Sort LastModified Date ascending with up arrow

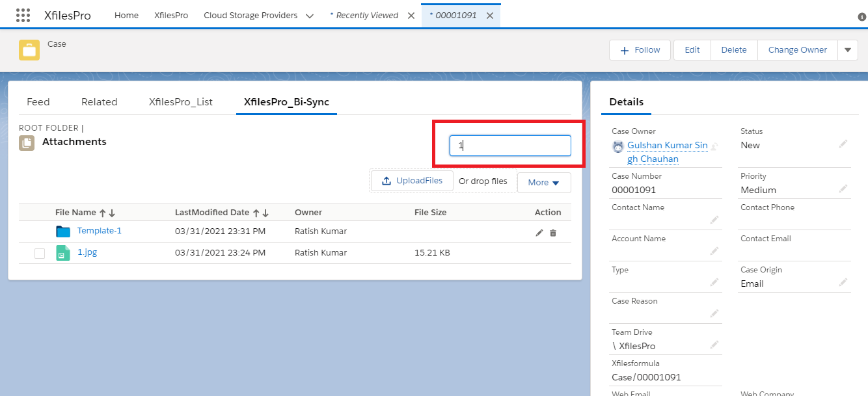[256, 213]
